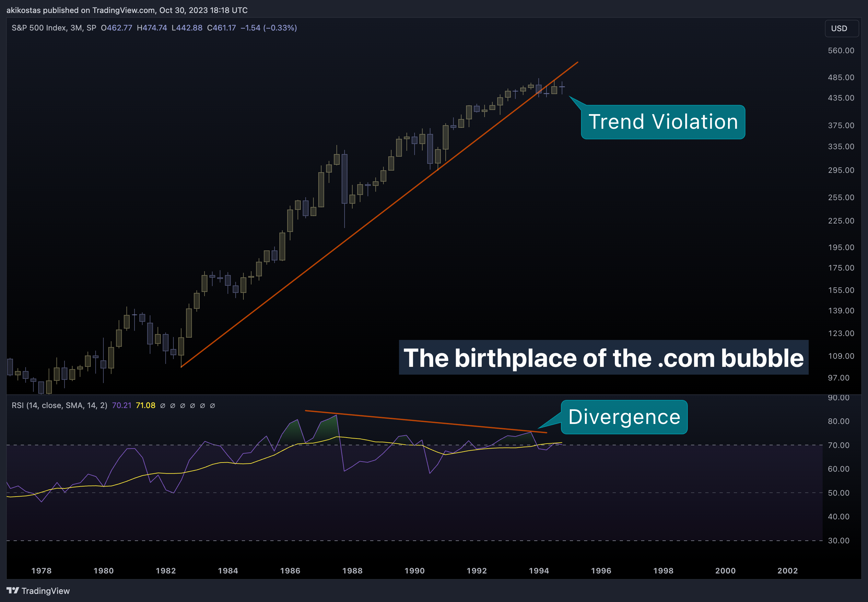Click the RSI 50.00 axis label
The height and width of the screenshot is (602, 868).
[x=839, y=493]
